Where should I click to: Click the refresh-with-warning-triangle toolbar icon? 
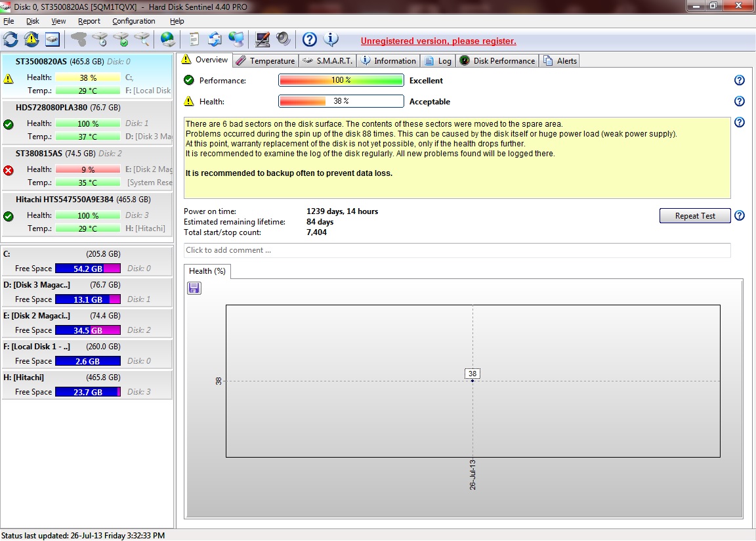[x=31, y=39]
